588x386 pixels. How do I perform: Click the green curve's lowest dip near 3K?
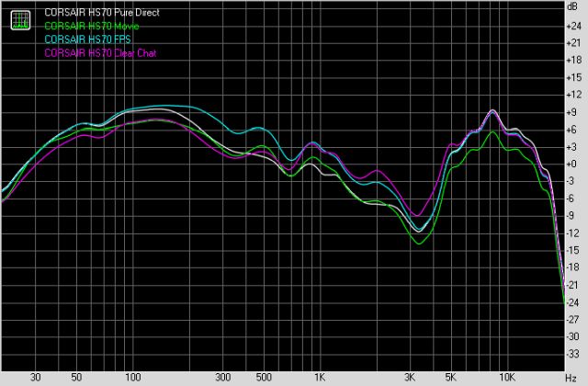click(420, 244)
